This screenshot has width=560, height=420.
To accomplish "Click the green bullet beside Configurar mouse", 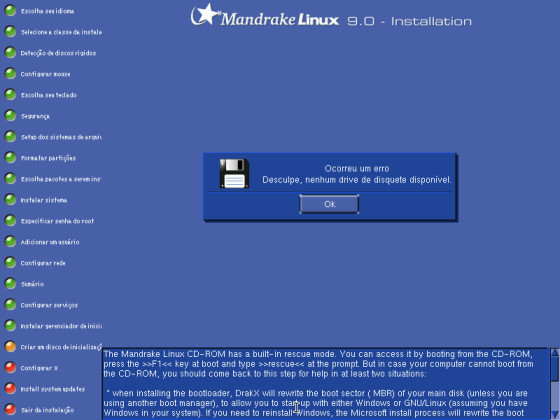I will (10, 74).
